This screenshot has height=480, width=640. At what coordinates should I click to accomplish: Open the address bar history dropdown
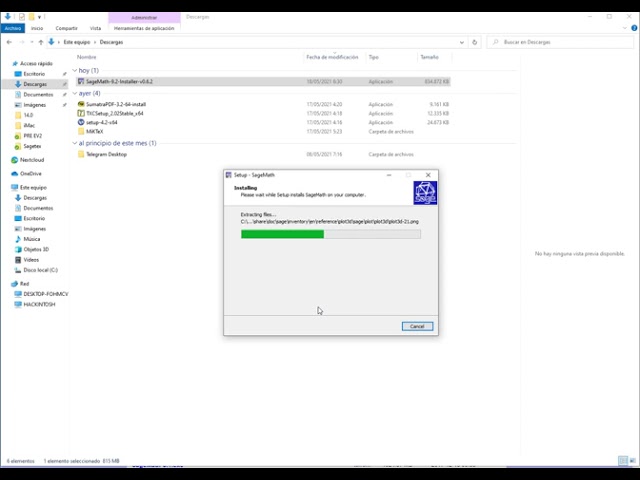[462, 42]
